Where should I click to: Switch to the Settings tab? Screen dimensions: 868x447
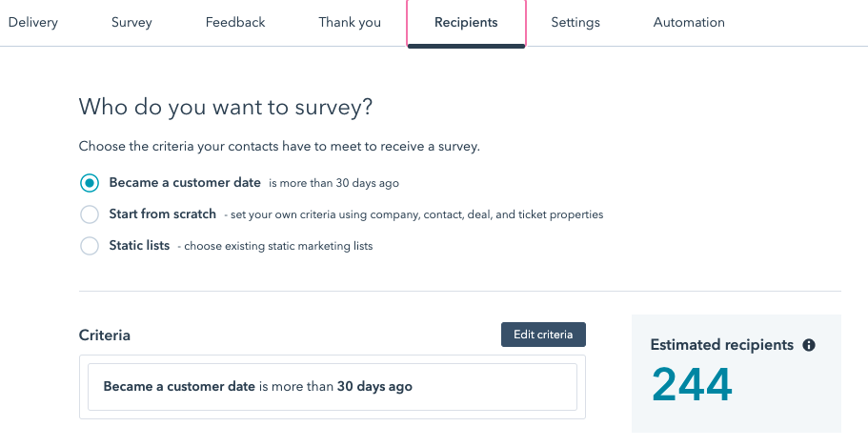(575, 23)
